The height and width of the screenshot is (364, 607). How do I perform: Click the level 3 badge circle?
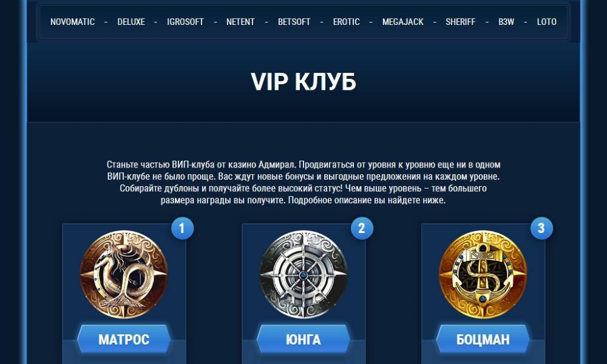[541, 228]
